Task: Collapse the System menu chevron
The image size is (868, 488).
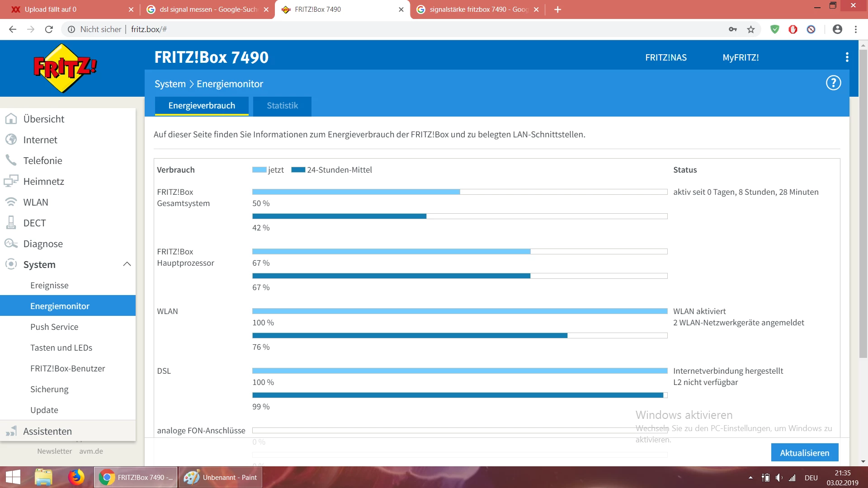Action: (x=127, y=264)
